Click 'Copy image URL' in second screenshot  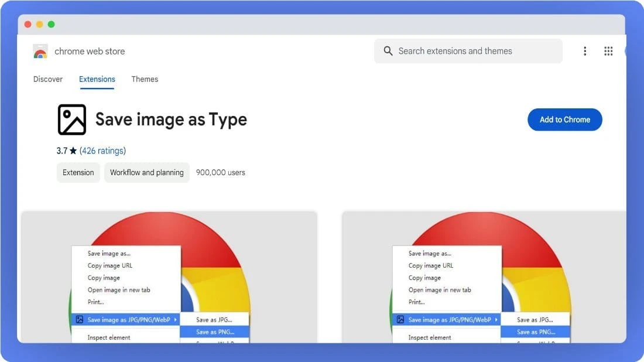tap(431, 265)
